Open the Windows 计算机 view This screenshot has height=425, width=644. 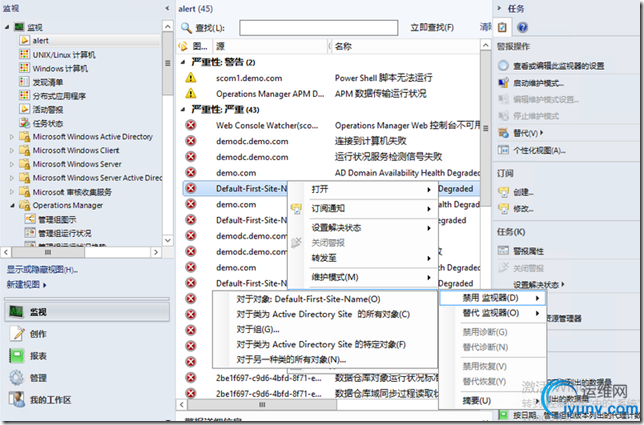coord(60,68)
